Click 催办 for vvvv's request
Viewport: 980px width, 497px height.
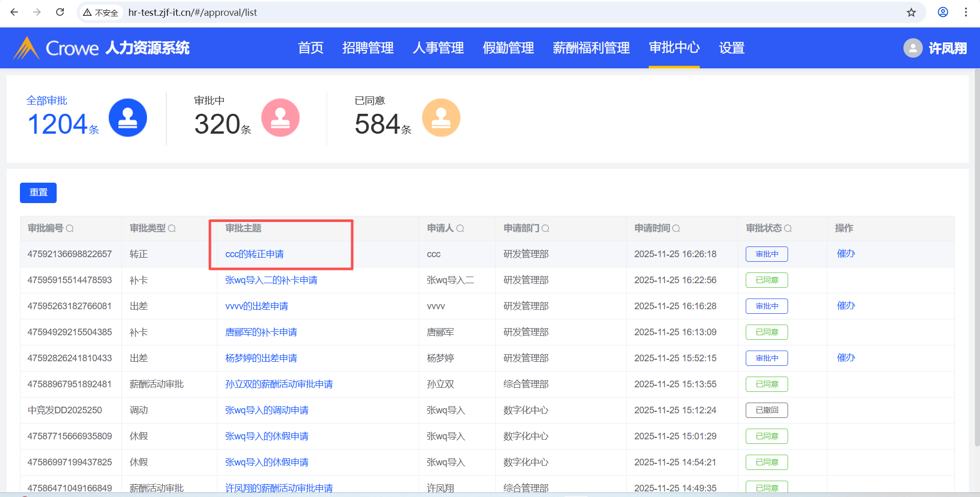(x=846, y=306)
